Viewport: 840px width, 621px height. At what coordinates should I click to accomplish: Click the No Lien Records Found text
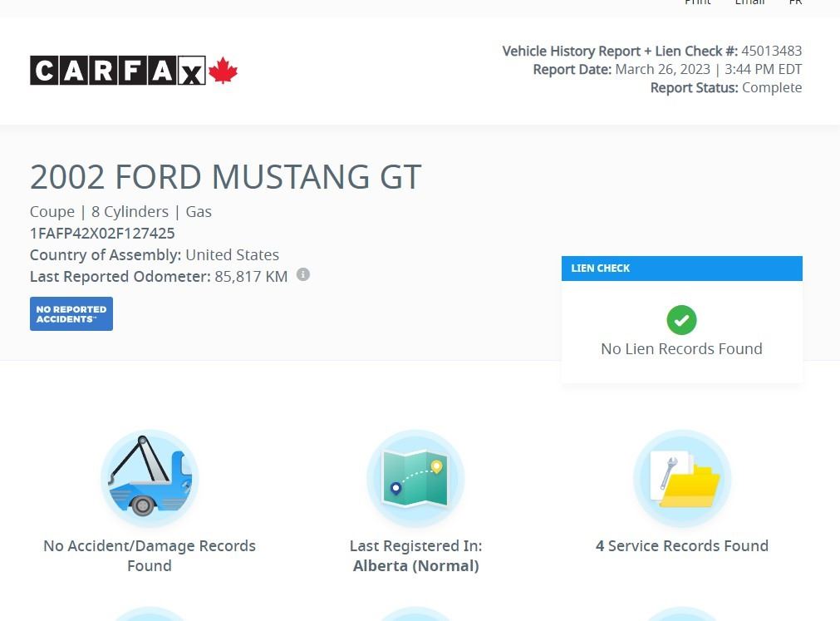pyautogui.click(x=681, y=349)
